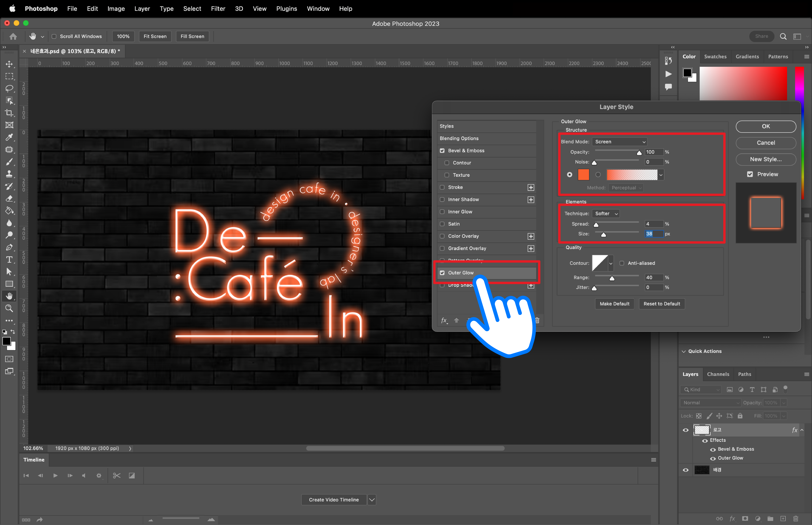812x525 pixels.
Task: Uncheck Bevel & Emboss effect
Action: 442,151
